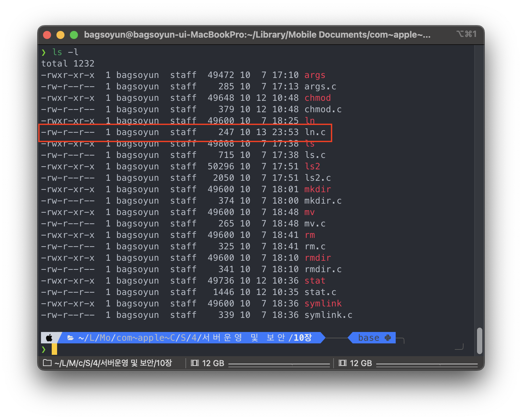The height and width of the screenshot is (420, 522).
Task: Click the 'ls.c' file name
Action: pyautogui.click(x=315, y=155)
